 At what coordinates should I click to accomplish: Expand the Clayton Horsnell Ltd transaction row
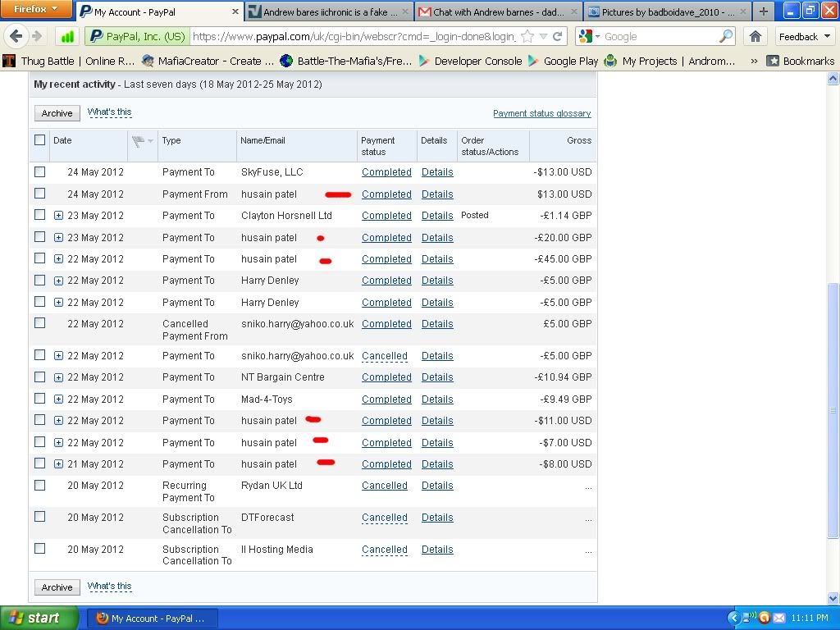58,216
